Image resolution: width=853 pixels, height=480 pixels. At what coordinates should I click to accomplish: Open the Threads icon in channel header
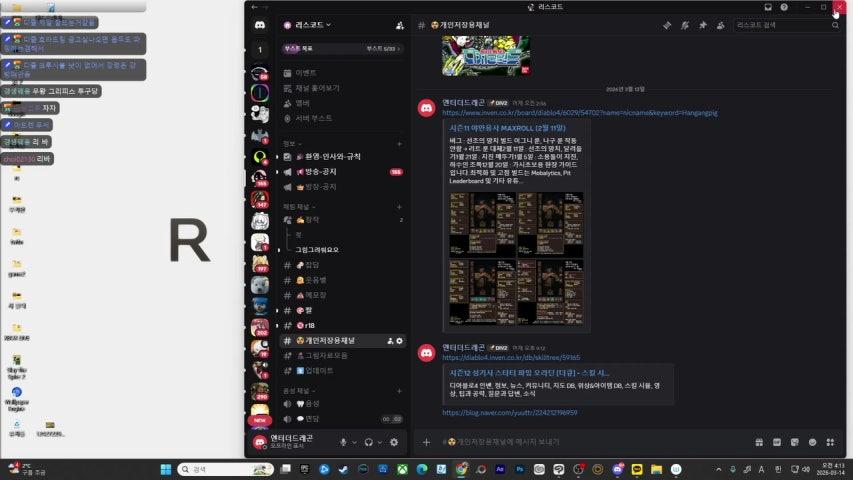tap(667, 25)
